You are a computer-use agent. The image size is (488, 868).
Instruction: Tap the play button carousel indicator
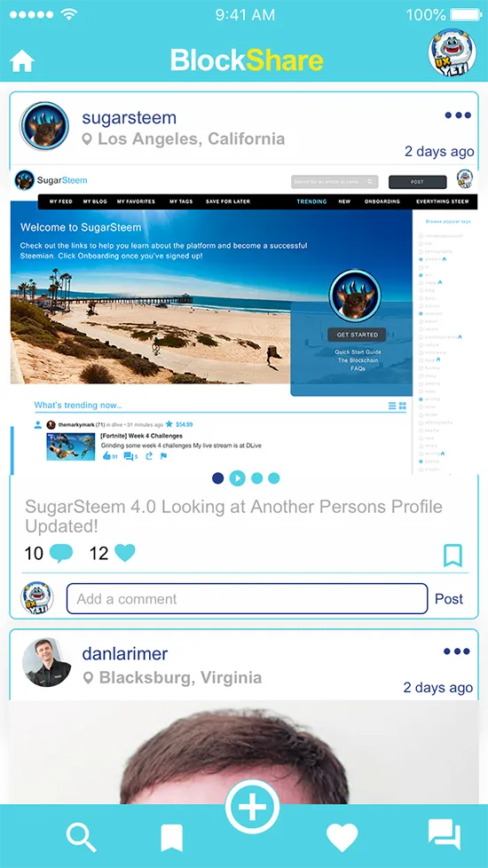238,477
